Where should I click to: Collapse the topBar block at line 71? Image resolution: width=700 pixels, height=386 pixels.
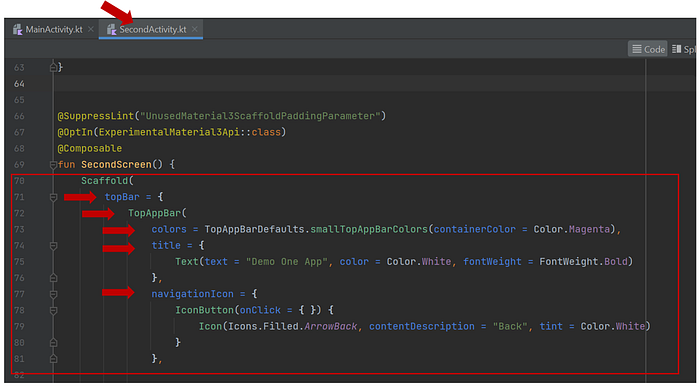pyautogui.click(x=53, y=197)
